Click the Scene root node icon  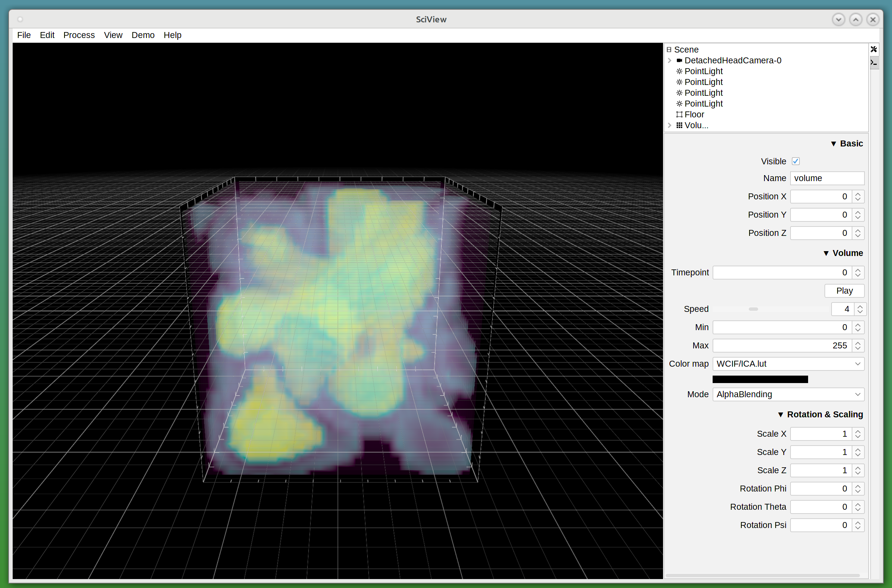pos(669,50)
